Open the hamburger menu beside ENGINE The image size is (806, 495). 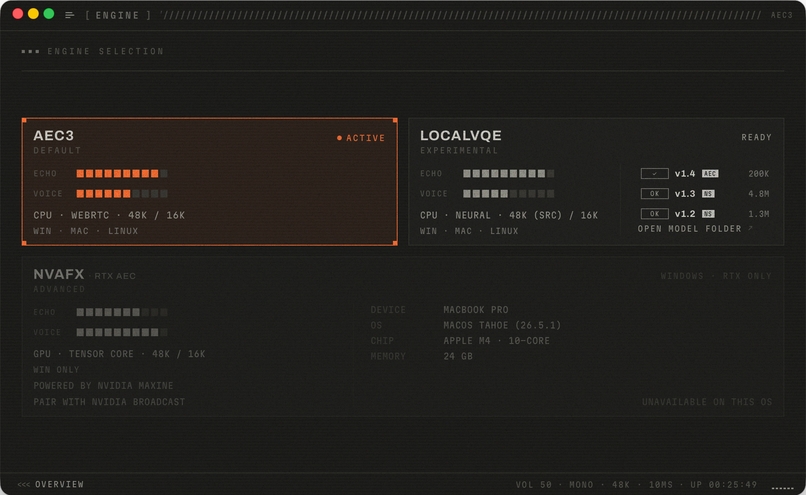click(x=69, y=15)
